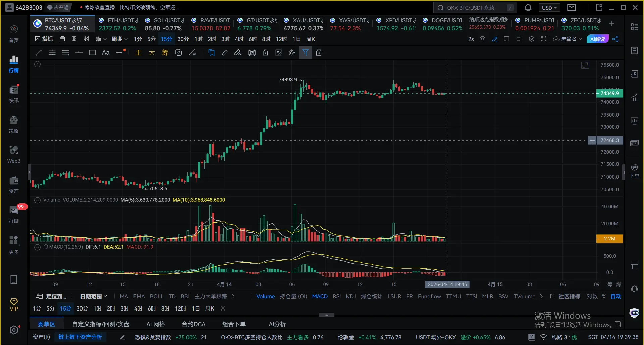Share the chart via share icon

pyautogui.click(x=615, y=39)
